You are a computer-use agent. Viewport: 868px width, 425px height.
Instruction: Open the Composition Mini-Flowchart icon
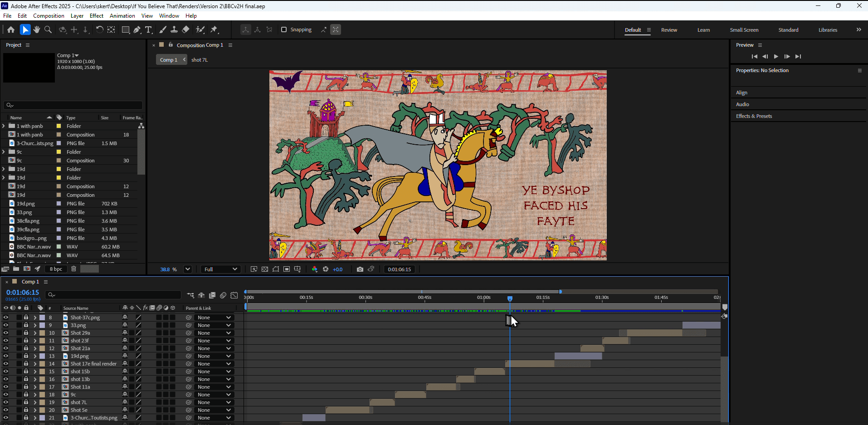coord(190,295)
